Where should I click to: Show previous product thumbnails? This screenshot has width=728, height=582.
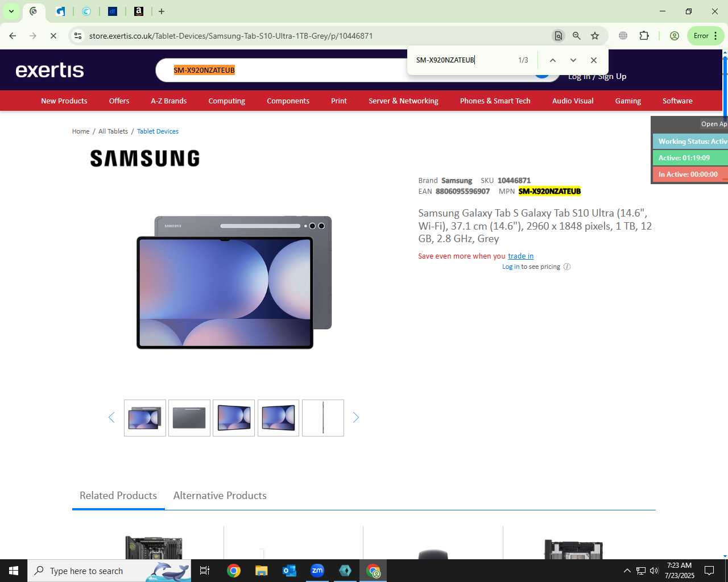click(111, 418)
